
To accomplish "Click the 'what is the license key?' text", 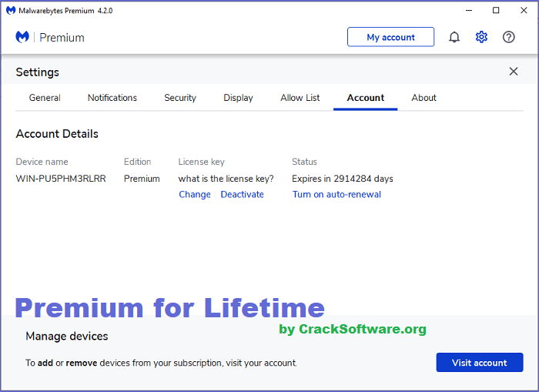I will (226, 179).
